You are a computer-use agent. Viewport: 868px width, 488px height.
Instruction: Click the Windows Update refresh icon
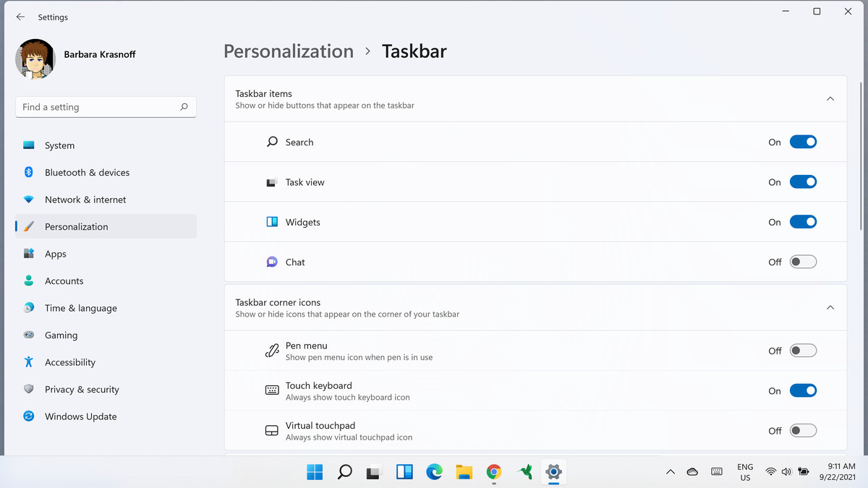tap(29, 416)
